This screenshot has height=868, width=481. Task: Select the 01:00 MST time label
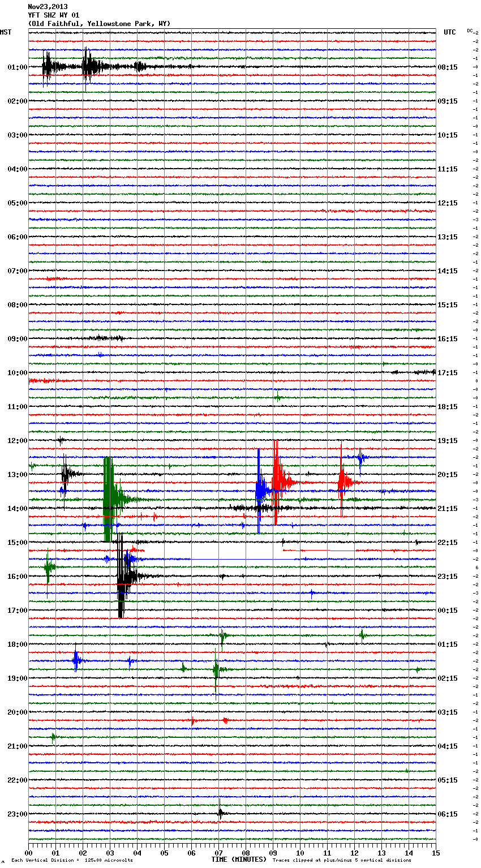coord(18,67)
